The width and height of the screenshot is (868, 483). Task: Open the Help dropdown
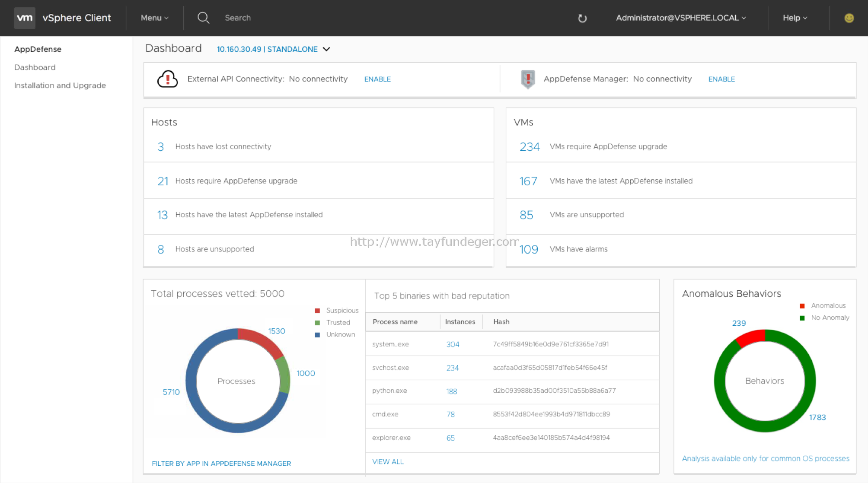click(795, 18)
